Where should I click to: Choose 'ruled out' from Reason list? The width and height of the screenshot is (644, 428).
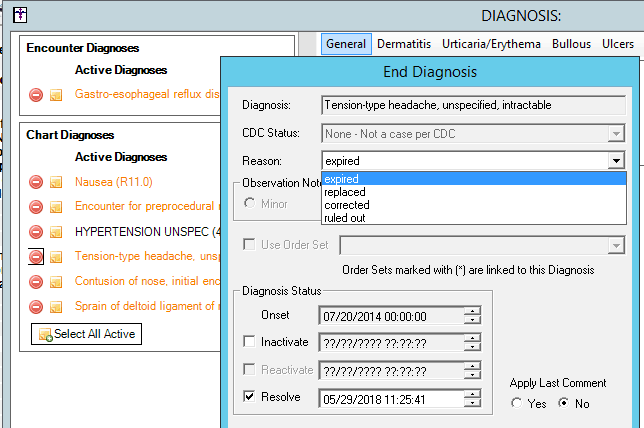344,217
